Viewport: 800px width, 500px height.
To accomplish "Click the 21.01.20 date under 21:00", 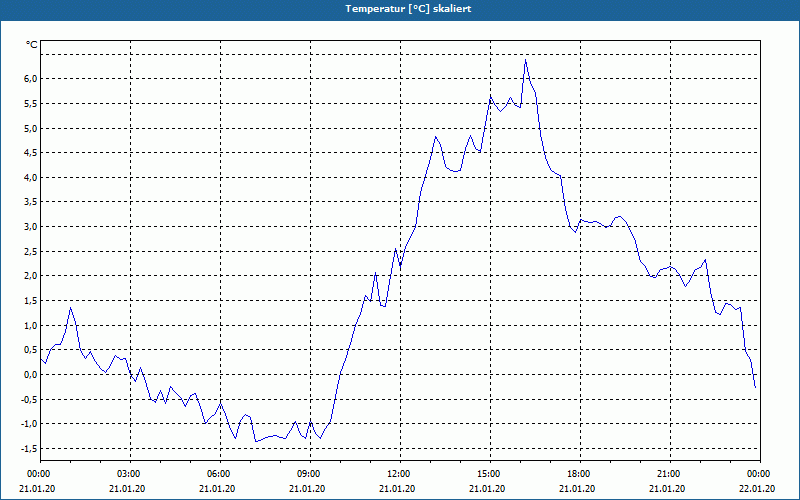I will 667,489.
